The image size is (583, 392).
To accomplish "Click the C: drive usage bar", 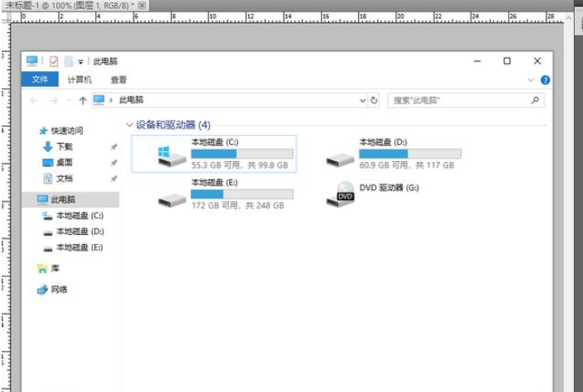I will (242, 154).
